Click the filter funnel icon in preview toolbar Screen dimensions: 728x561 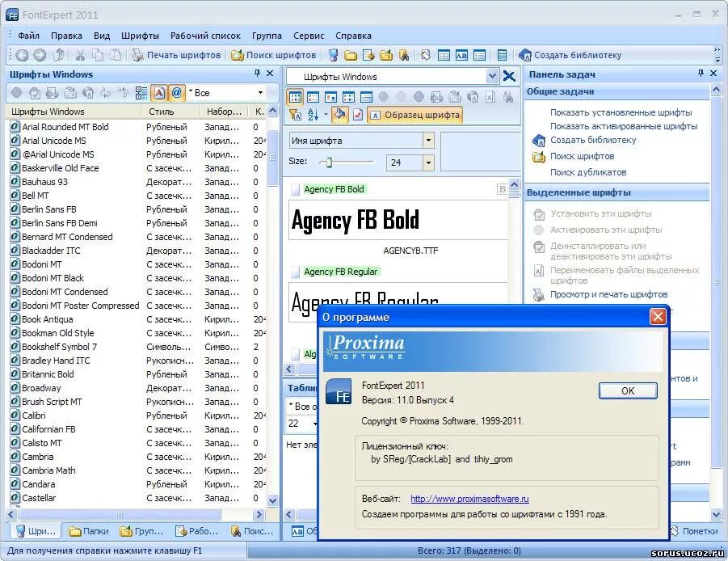295,115
